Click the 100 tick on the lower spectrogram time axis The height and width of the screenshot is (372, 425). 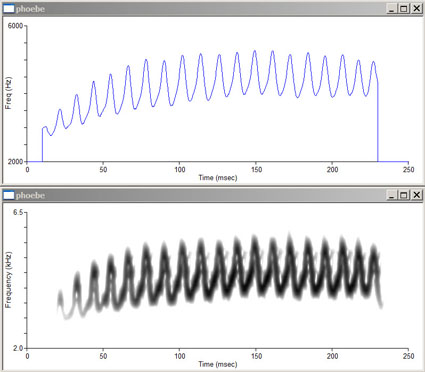point(179,356)
